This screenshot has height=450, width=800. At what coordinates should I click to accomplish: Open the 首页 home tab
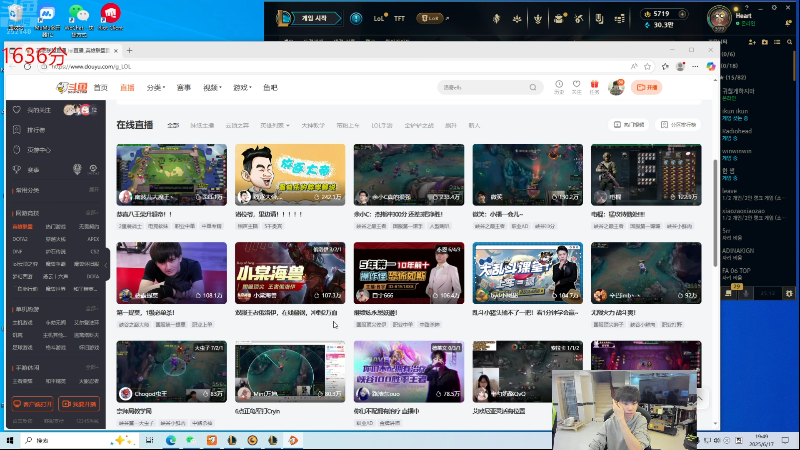click(101, 88)
